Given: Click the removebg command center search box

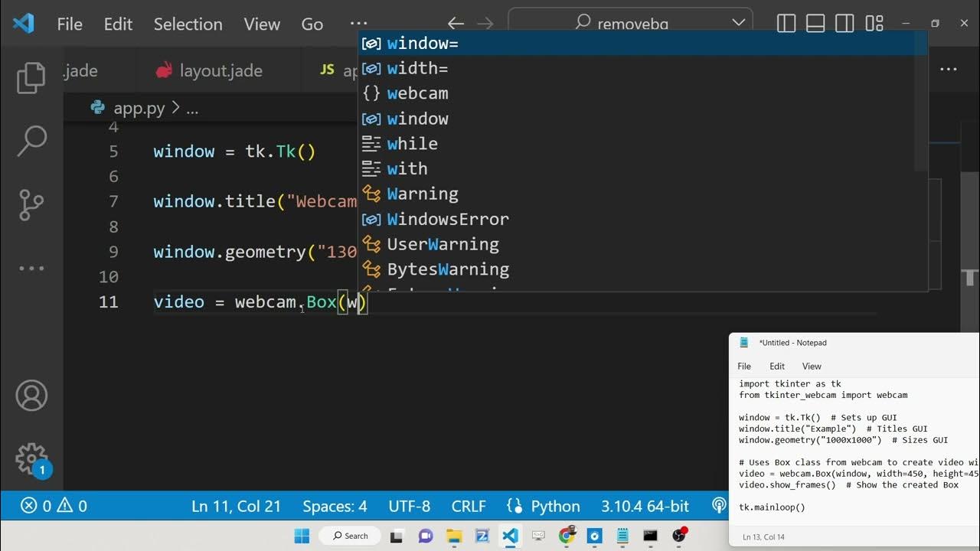Looking at the screenshot, I should coord(629,24).
